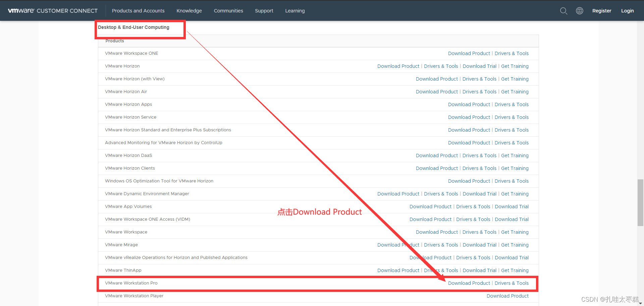Download Product for Workspace ONE Access (VIDM)
The image size is (644, 306).
click(430, 219)
